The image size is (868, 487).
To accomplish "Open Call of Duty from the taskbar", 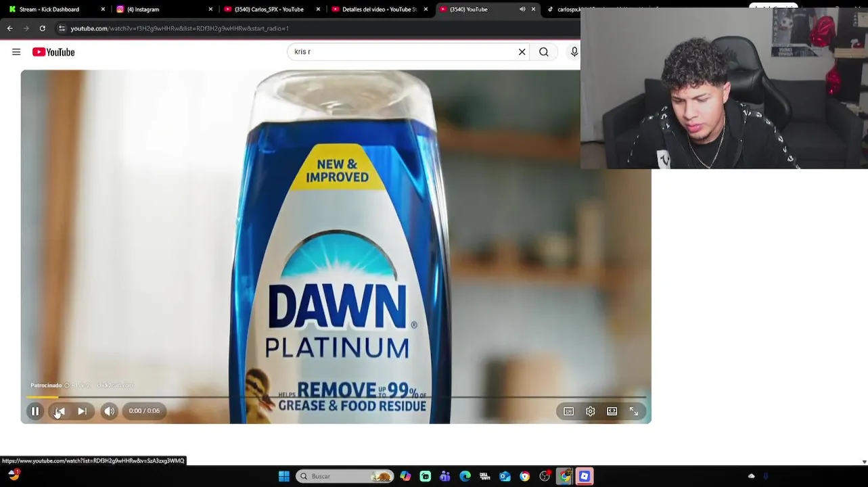I will [485, 476].
